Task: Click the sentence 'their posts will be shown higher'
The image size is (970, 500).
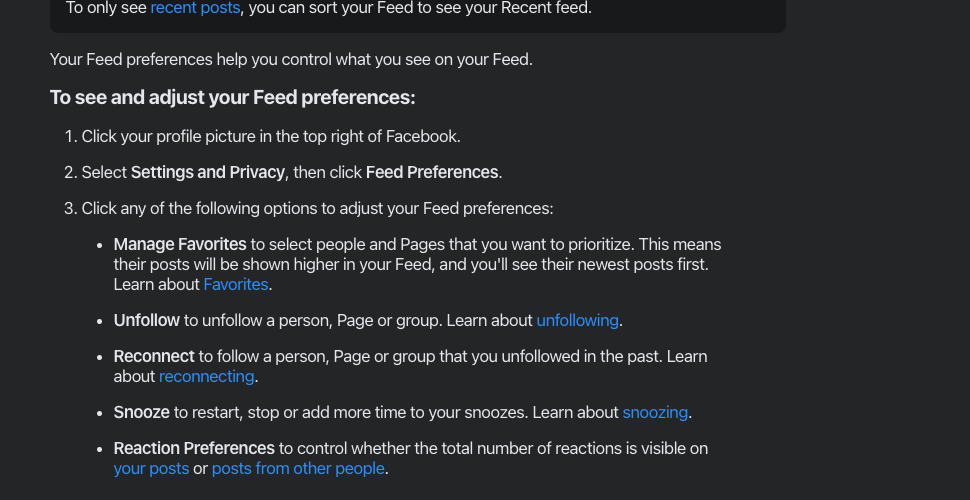Action: pos(411,265)
